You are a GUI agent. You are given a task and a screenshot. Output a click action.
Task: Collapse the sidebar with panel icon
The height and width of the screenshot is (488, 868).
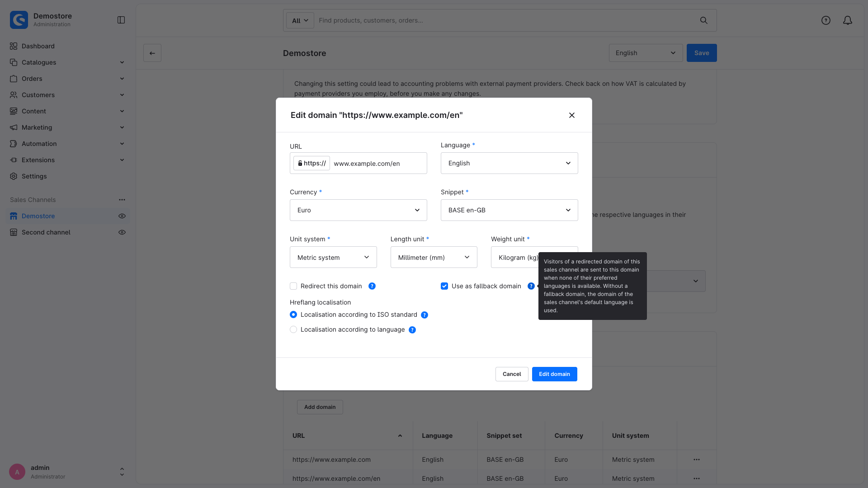coord(121,20)
